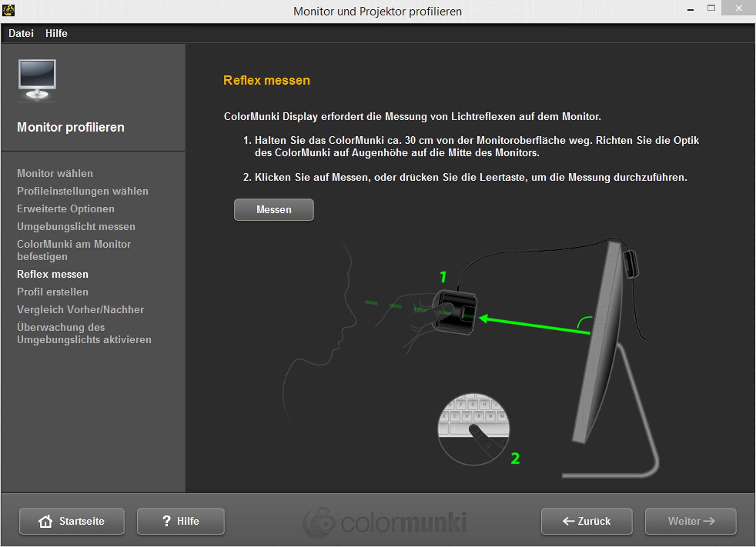756x547 pixels.
Task: Go to 'Profileinstellungen wählen' step
Action: point(82,191)
